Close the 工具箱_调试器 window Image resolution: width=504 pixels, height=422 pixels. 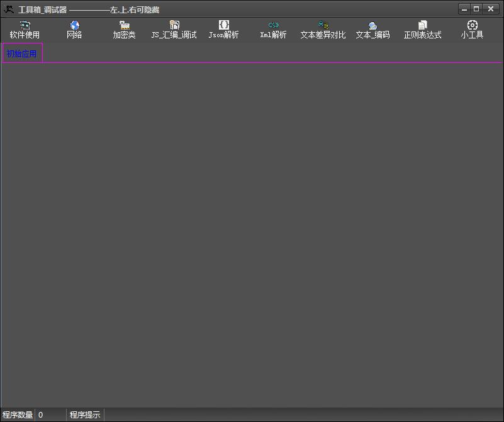(491, 9)
